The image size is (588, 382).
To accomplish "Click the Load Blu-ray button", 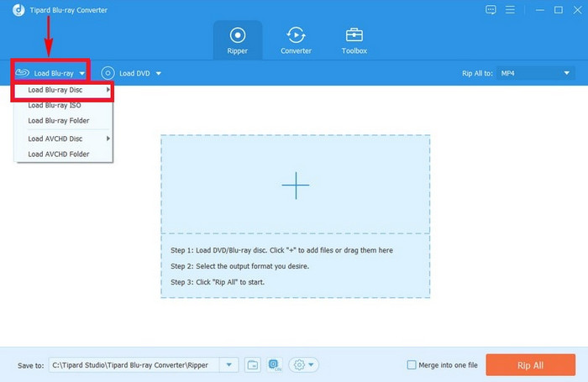I will click(50, 73).
